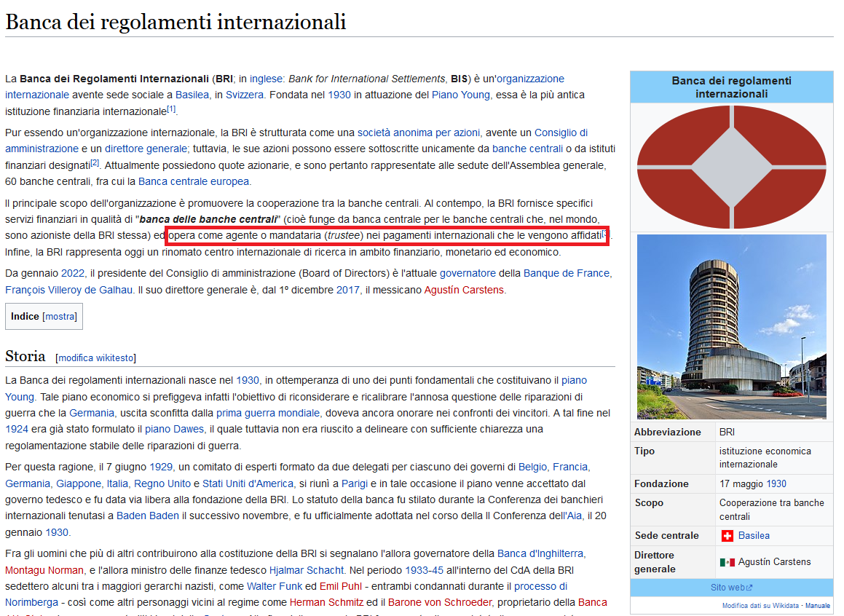Click the 'Fondazione' label in the infobox
The width and height of the screenshot is (844, 616).
tap(661, 483)
